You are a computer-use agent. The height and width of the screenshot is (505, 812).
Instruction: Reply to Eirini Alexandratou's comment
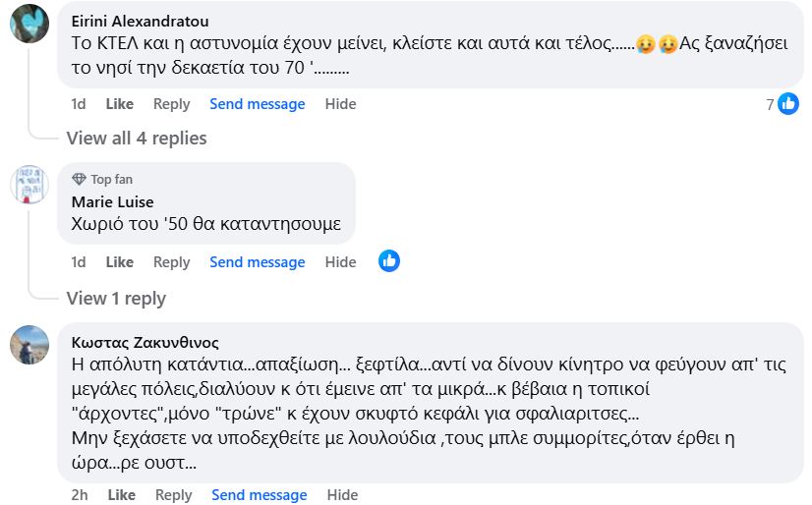click(x=171, y=104)
